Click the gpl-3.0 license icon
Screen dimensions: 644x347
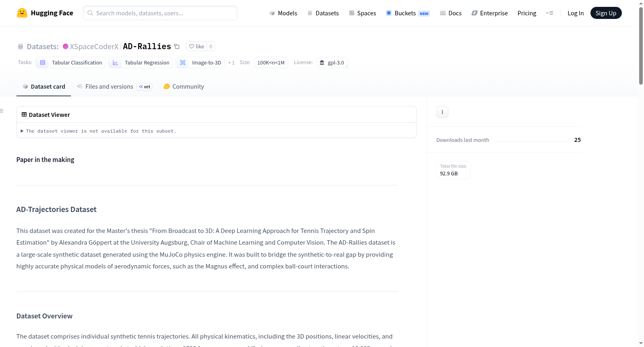322,62
